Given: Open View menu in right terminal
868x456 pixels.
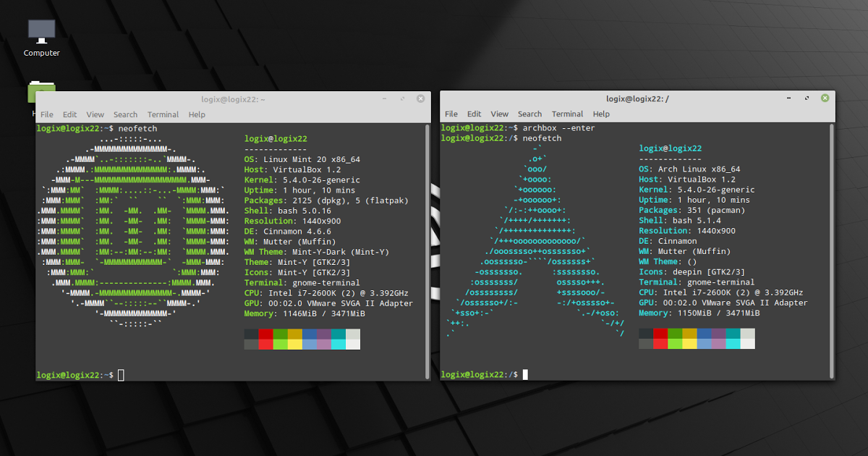Looking at the screenshot, I should 500,114.
